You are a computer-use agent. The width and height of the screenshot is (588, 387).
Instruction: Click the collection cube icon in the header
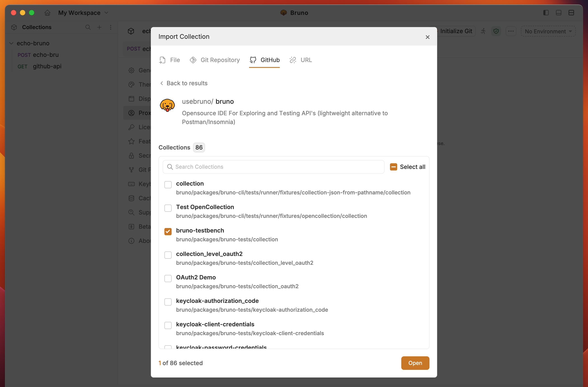[x=131, y=31]
